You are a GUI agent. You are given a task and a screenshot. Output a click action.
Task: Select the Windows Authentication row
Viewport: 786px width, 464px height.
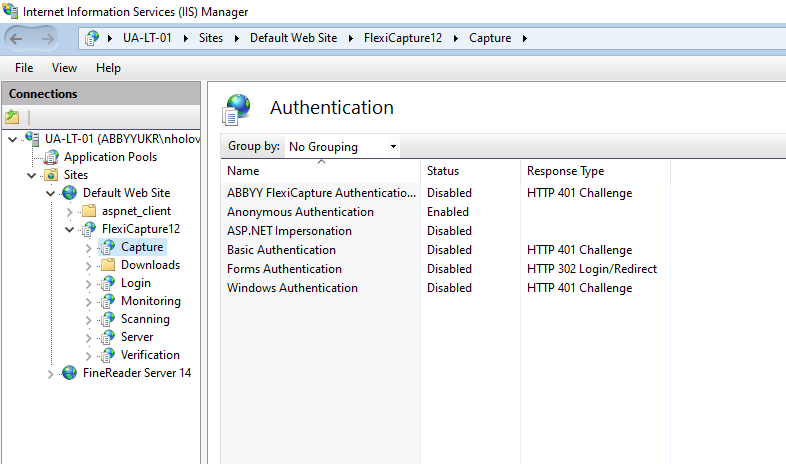point(446,288)
